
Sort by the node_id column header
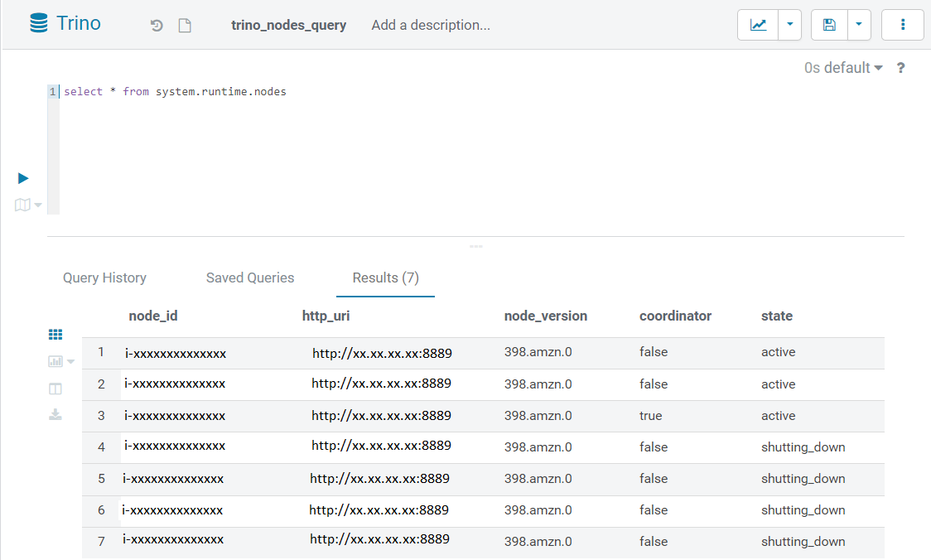click(153, 316)
